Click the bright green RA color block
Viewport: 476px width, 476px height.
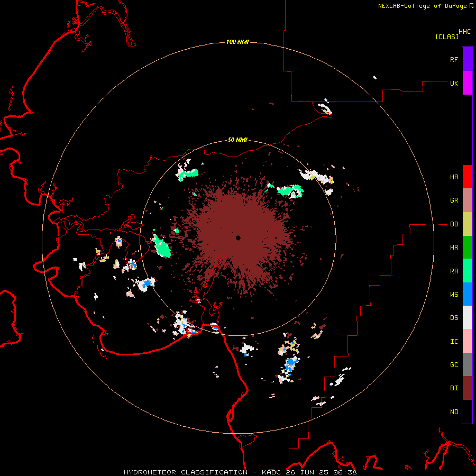(x=467, y=271)
